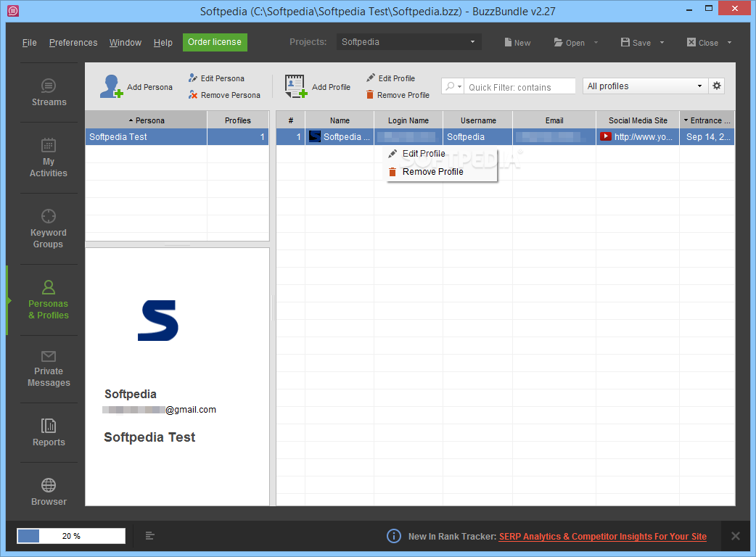
Task: Click the Open project button
Action: 570,42
